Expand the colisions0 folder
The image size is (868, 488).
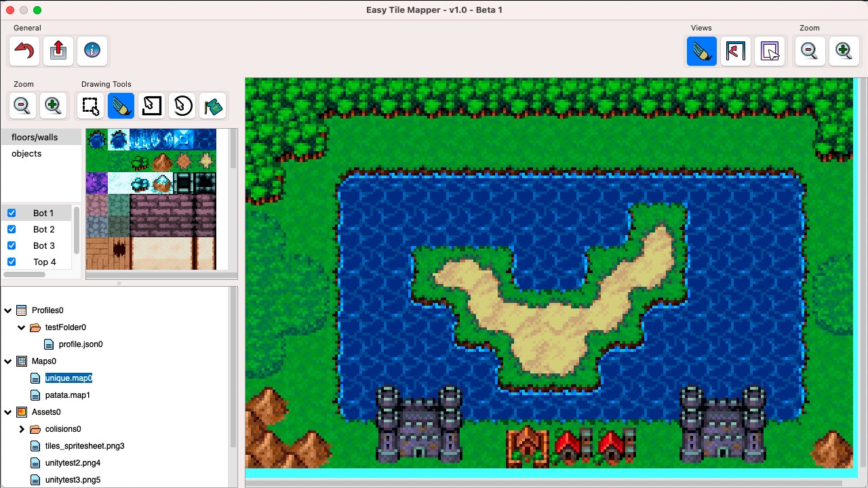(21, 428)
